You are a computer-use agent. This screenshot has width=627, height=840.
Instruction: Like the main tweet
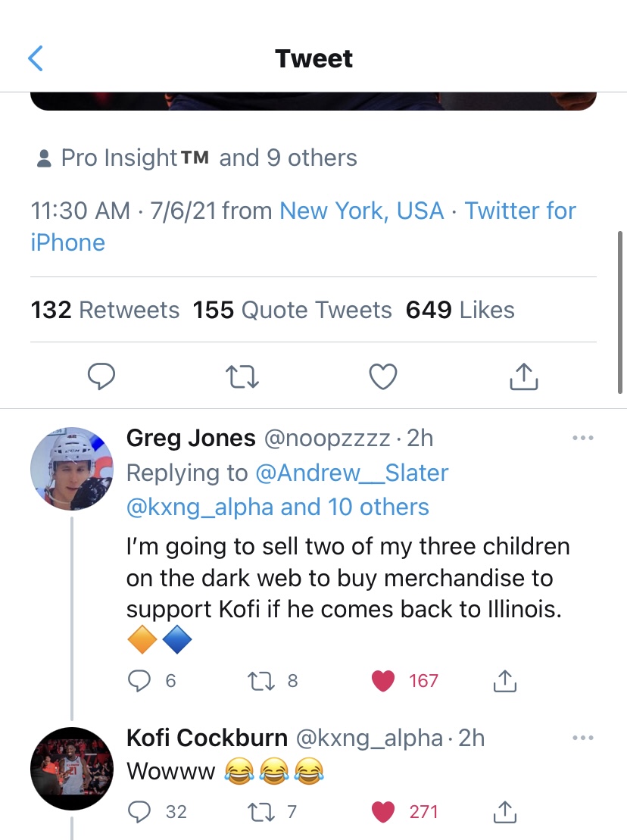[383, 376]
